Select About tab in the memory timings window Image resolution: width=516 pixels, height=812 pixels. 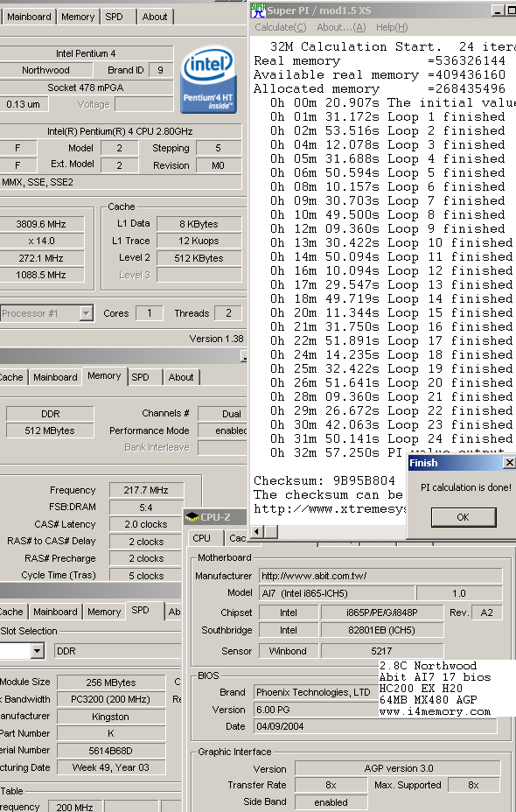pyautogui.click(x=181, y=377)
